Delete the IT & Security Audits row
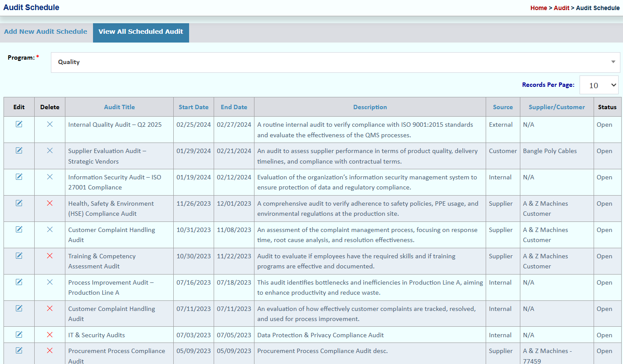The height and width of the screenshot is (364, 623). [50, 335]
